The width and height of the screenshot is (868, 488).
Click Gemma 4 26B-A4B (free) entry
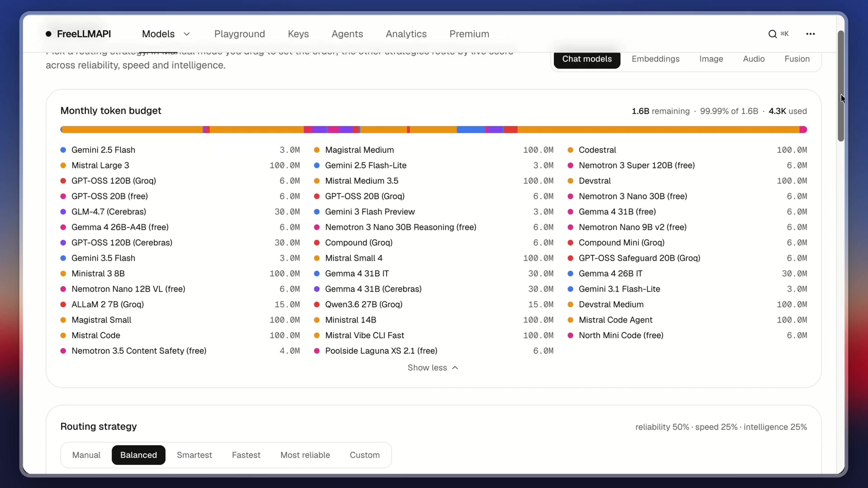point(180,227)
